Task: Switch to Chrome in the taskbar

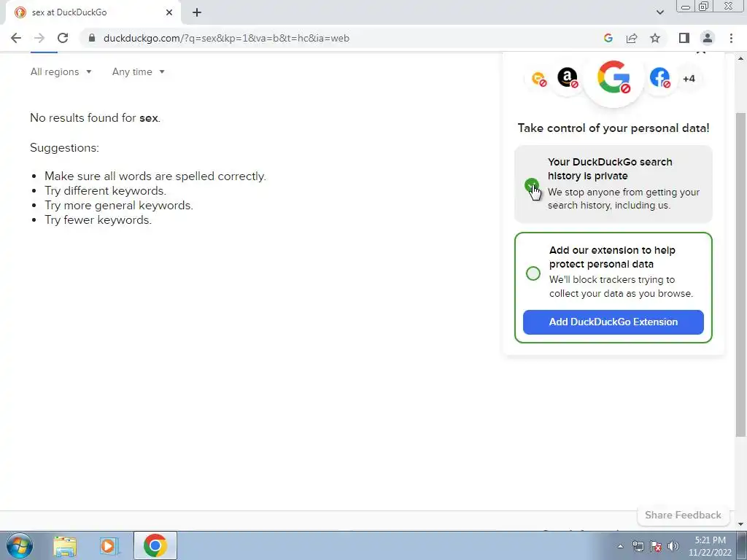Action: point(155,545)
